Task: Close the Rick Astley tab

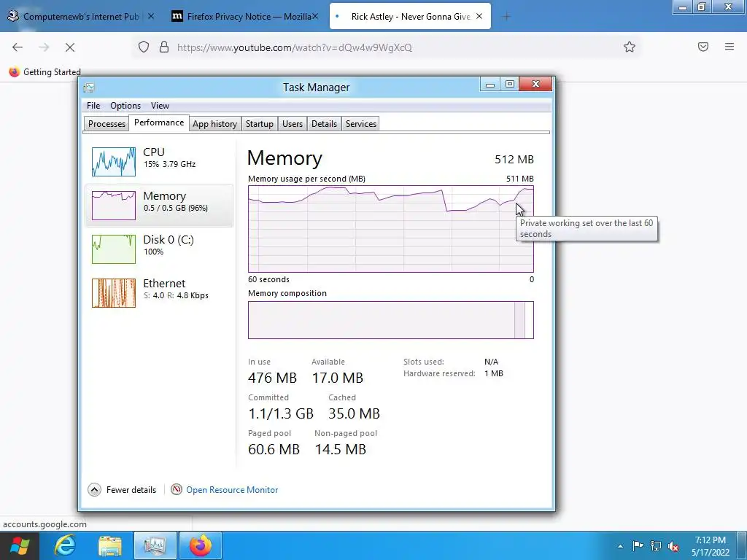Action: pyautogui.click(x=479, y=16)
